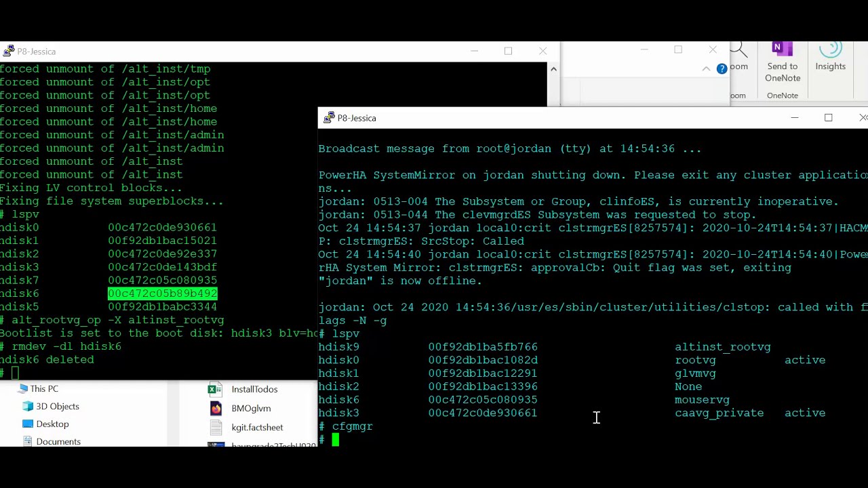Click 'PowerHA SystemMirror on jordan shutting down' line
The height and width of the screenshot is (488, 868).
(593, 175)
